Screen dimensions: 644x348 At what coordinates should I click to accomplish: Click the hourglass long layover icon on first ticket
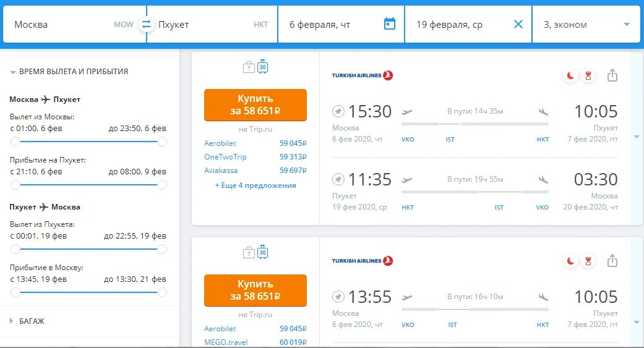(x=588, y=75)
